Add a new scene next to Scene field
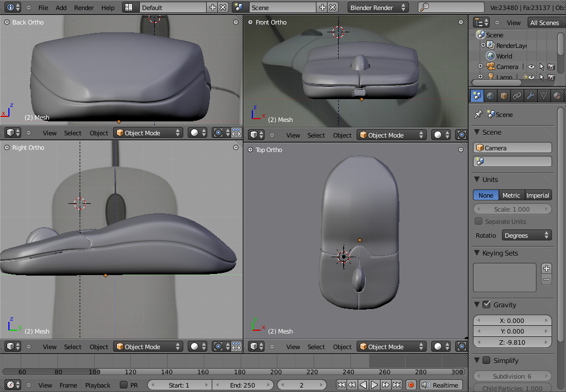The image size is (566, 392). tap(323, 7)
